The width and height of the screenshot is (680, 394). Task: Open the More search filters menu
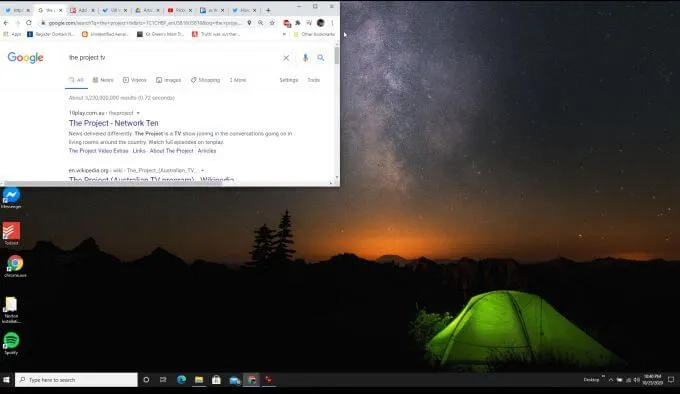238,80
